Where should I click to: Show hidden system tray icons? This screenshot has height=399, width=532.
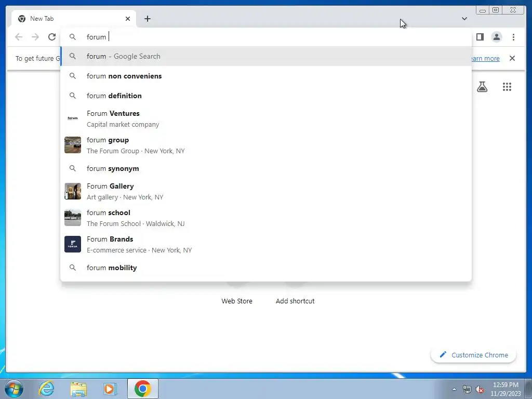tap(454, 389)
